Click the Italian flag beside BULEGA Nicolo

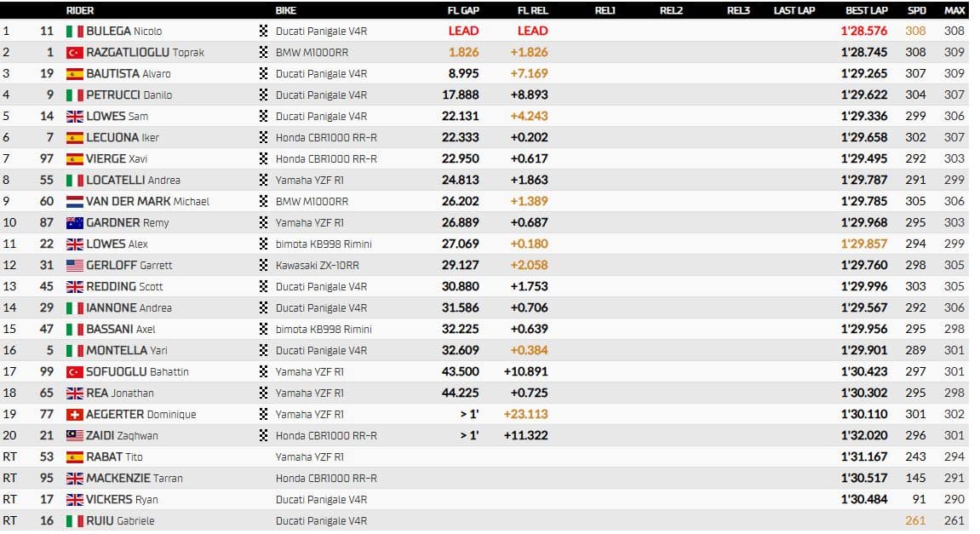74,32
